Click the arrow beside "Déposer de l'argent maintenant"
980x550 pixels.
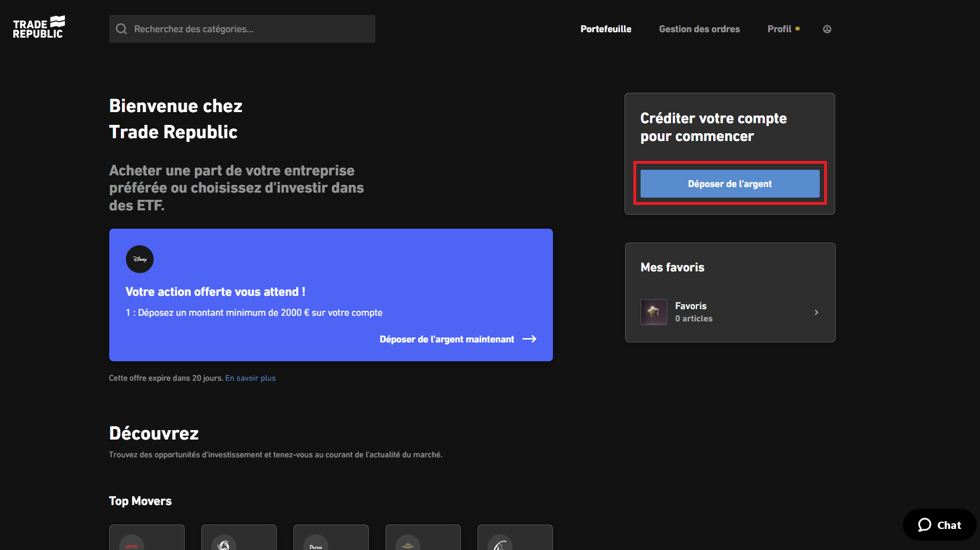(x=530, y=339)
